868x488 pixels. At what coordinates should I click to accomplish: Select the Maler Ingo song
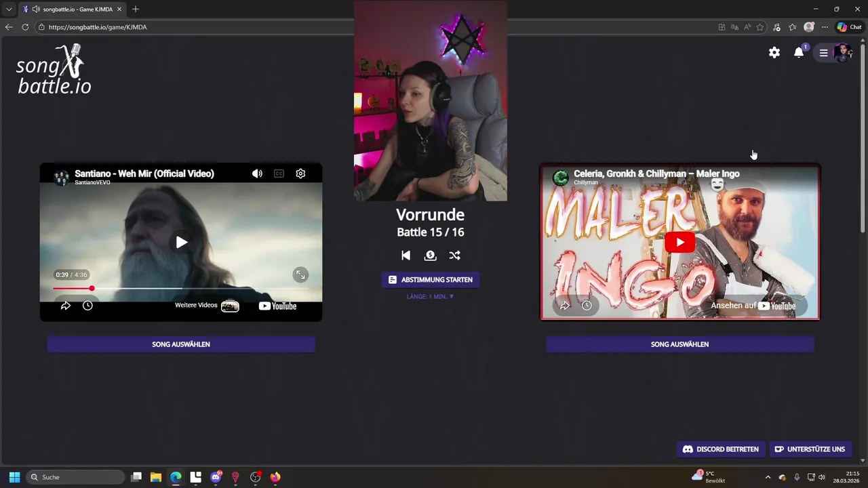coord(680,344)
